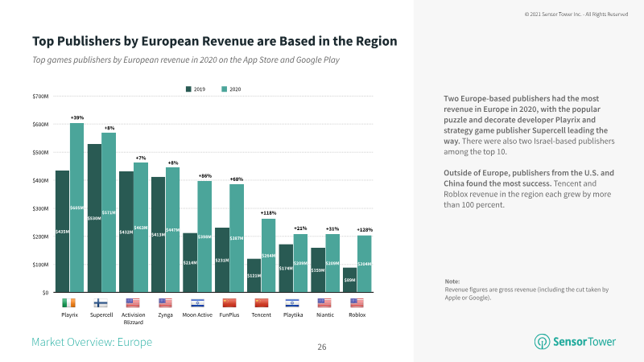644x362 pixels.
Task: Click the +86% growth label over Moon Active
Action: [205, 176]
